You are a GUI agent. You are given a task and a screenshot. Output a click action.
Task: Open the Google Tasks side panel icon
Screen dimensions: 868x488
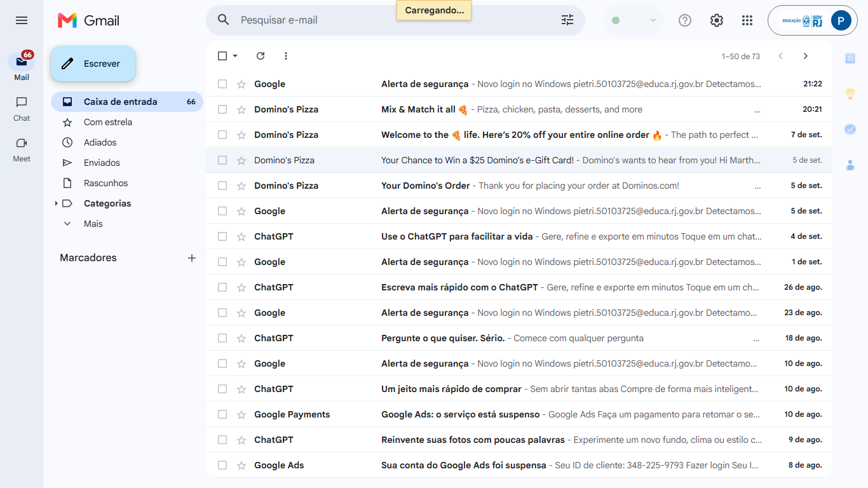click(850, 129)
